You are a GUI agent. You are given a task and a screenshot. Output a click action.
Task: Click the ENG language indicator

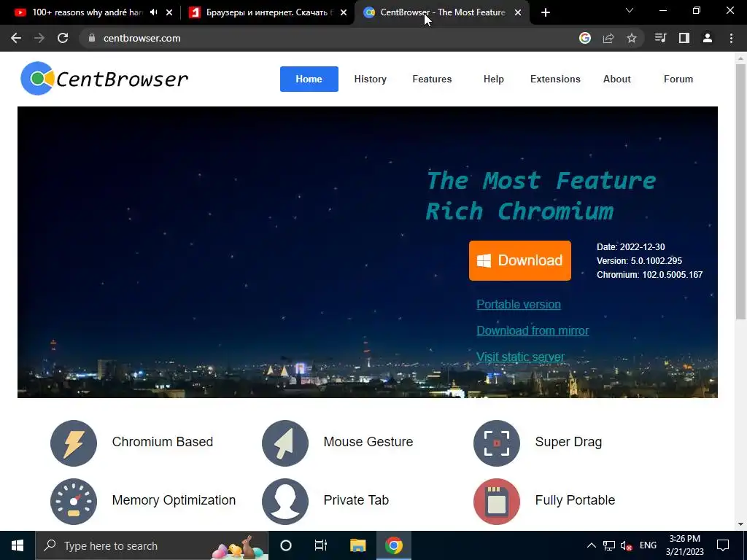(648, 545)
